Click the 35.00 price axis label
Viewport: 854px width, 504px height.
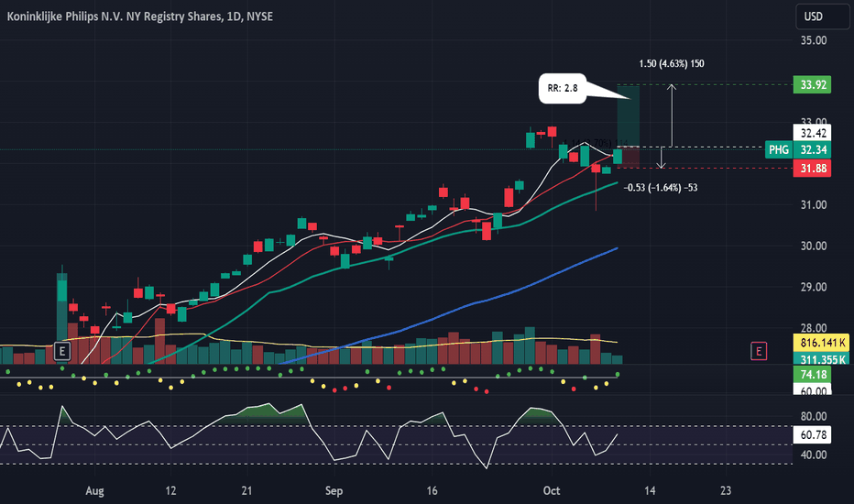813,40
